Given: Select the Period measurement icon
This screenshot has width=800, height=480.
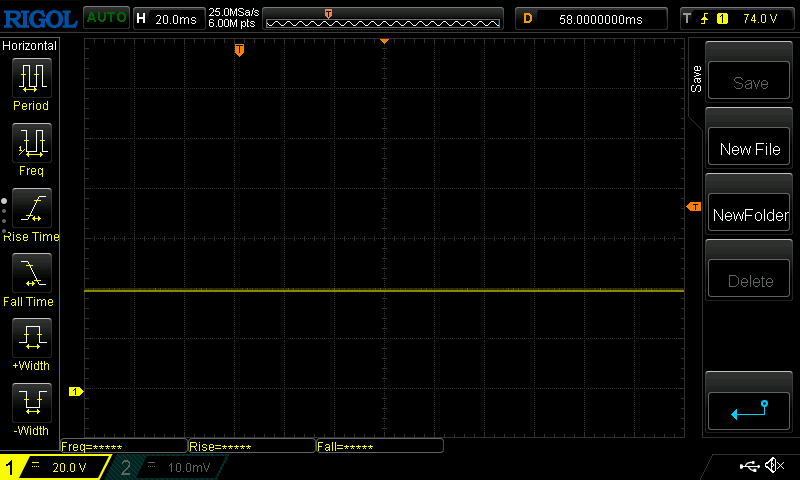Looking at the screenshot, I should pos(32,78).
